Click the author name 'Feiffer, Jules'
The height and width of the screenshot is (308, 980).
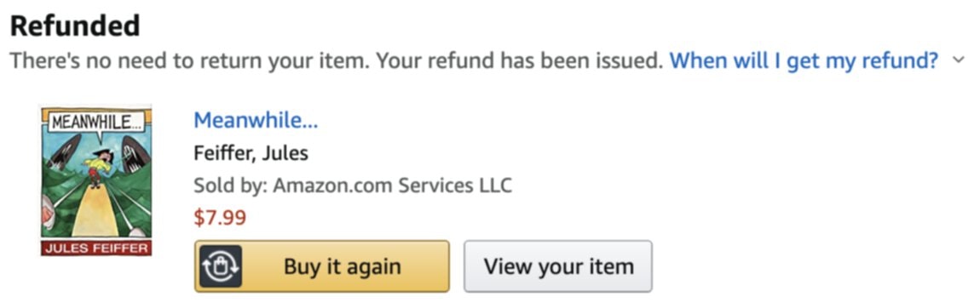coord(251,153)
